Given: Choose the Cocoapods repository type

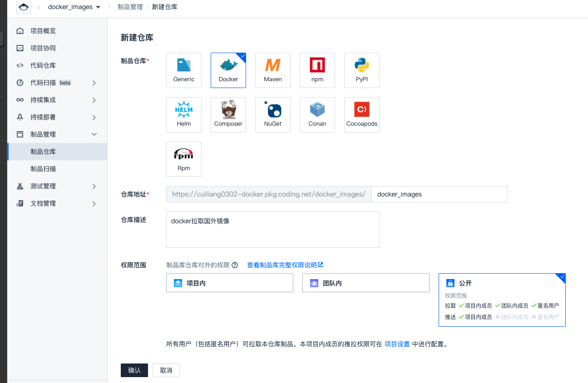Looking at the screenshot, I should [x=362, y=115].
